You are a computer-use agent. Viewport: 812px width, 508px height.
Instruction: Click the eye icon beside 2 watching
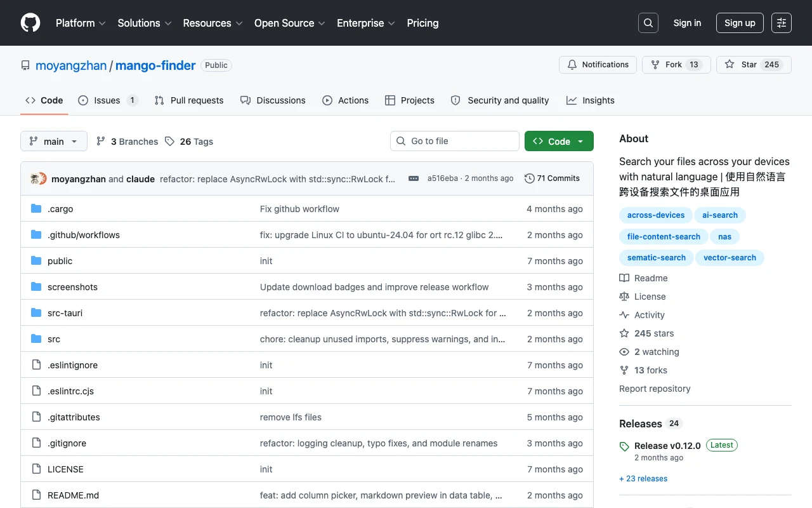pos(624,352)
